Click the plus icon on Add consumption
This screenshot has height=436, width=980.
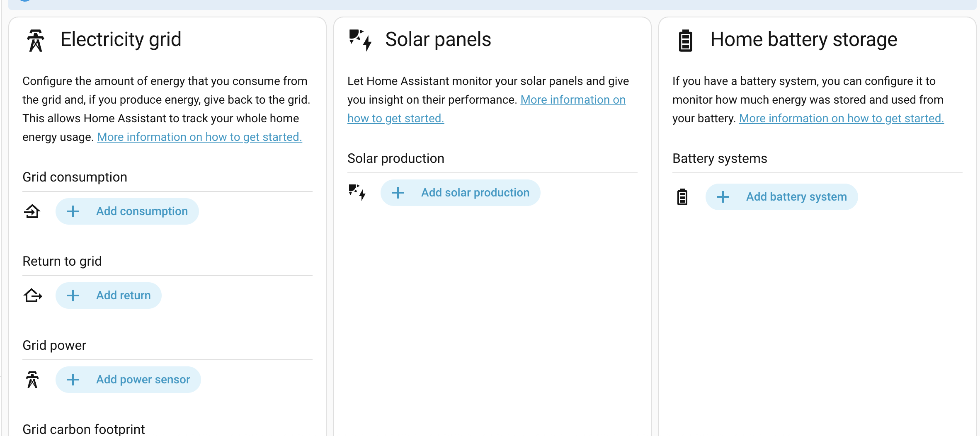[73, 211]
